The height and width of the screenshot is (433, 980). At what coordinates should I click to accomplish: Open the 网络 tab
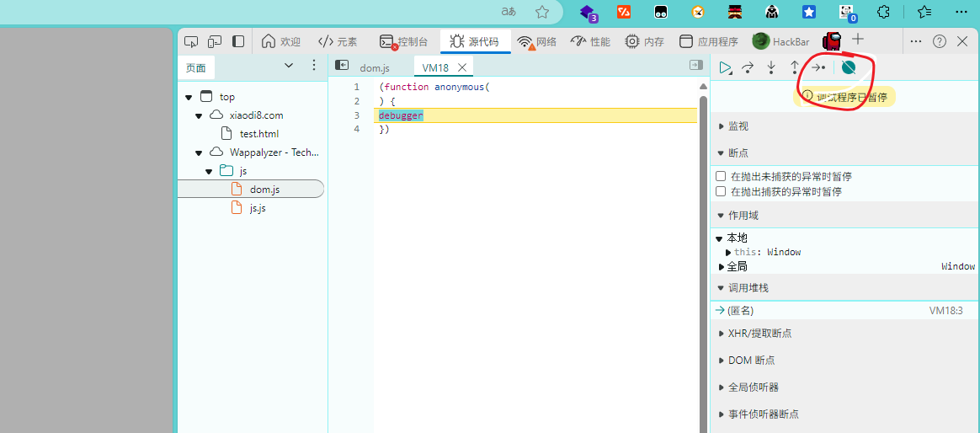(x=537, y=42)
